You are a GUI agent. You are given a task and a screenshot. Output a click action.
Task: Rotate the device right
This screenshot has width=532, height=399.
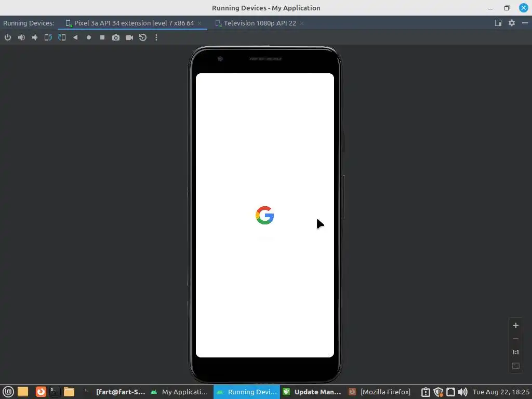[62, 37]
